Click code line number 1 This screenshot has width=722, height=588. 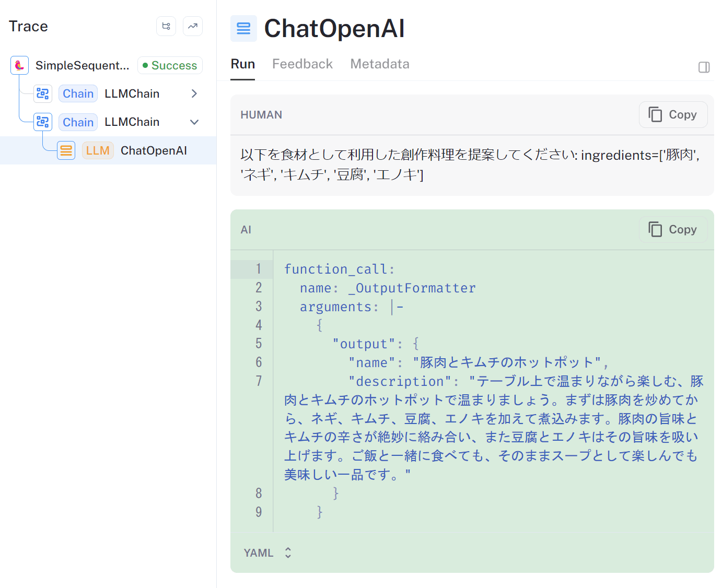click(x=259, y=269)
